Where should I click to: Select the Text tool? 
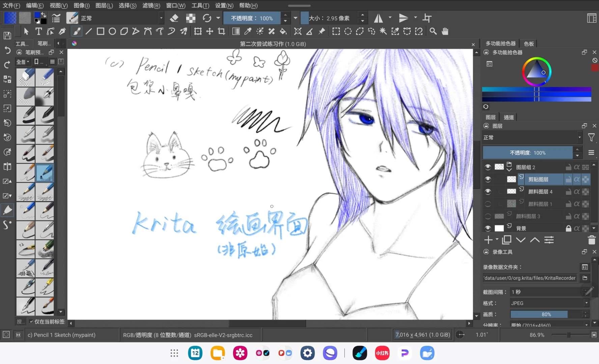pyautogui.click(x=39, y=31)
